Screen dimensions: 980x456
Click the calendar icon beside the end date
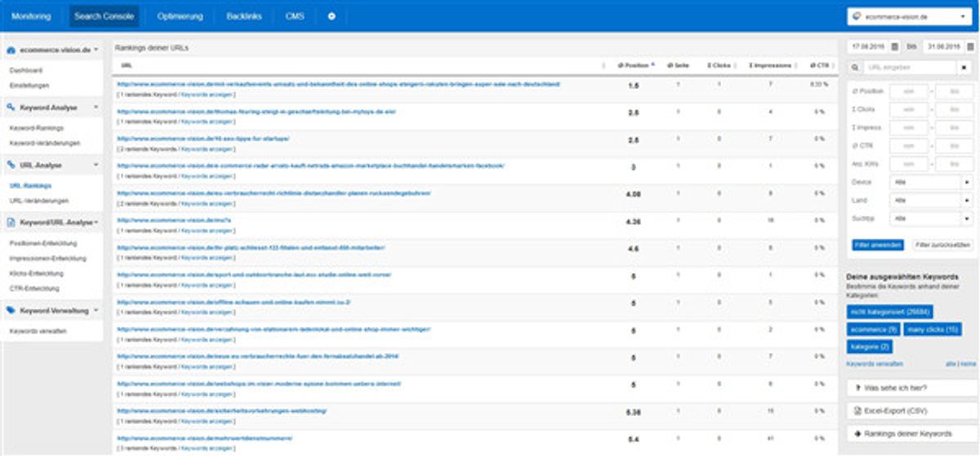pyautogui.click(x=969, y=47)
